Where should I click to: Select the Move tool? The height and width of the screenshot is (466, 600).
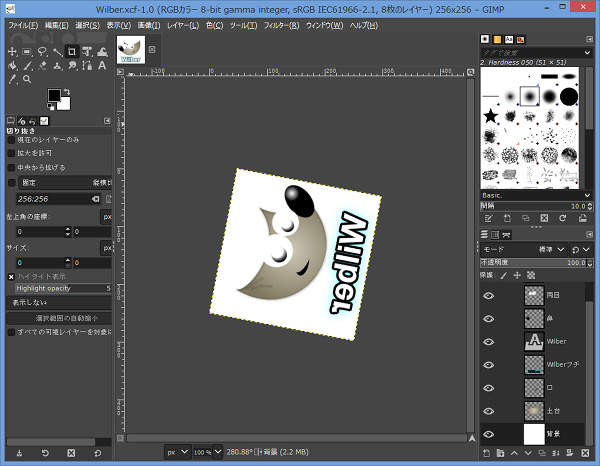[x=12, y=51]
